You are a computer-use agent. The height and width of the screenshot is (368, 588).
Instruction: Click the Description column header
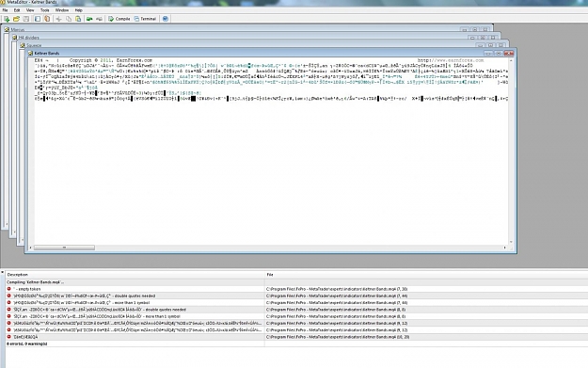135,275
